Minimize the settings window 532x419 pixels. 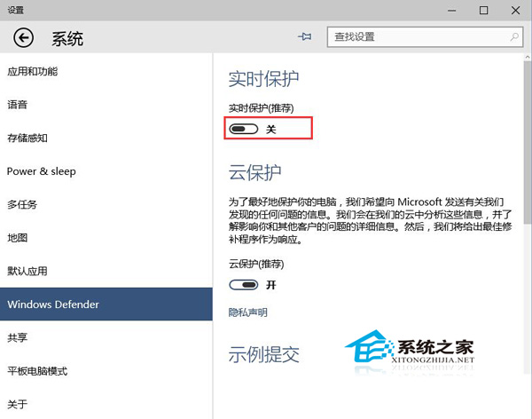[x=451, y=10]
